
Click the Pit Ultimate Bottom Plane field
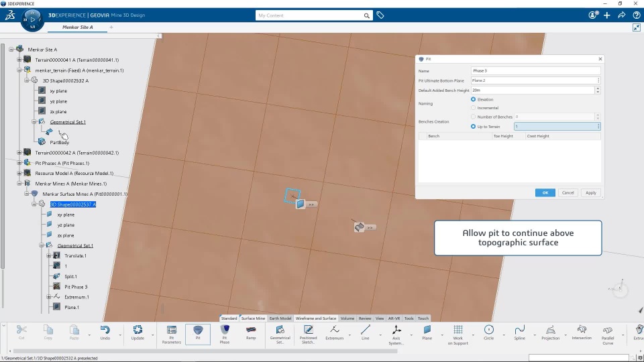pos(534,80)
